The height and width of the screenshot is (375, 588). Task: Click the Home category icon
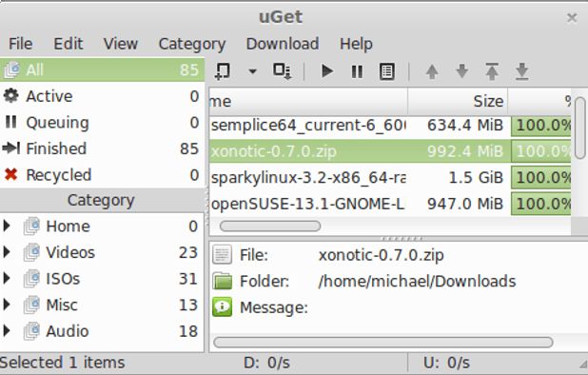tap(31, 227)
